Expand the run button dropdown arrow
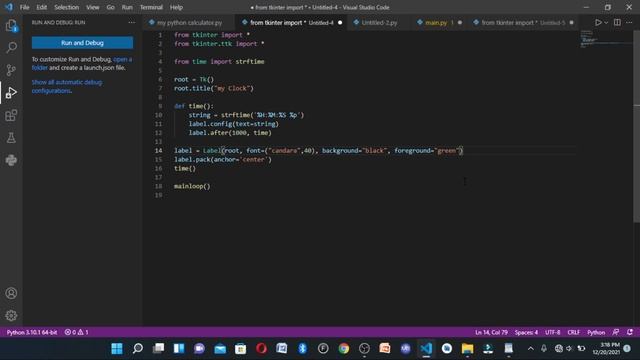Image resolution: width=640 pixels, height=360 pixels. click(x=606, y=22)
